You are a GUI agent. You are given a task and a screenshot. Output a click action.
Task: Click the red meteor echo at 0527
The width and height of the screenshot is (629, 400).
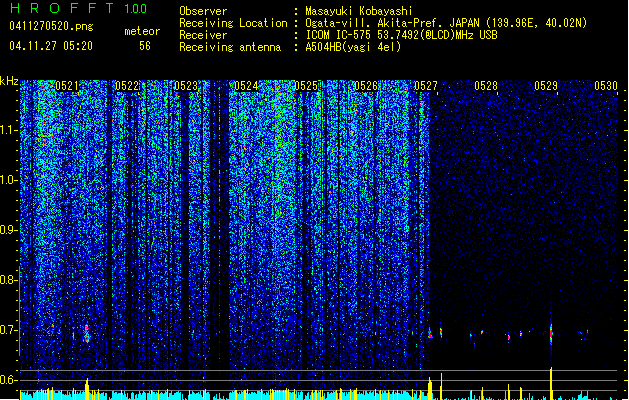pos(430,333)
